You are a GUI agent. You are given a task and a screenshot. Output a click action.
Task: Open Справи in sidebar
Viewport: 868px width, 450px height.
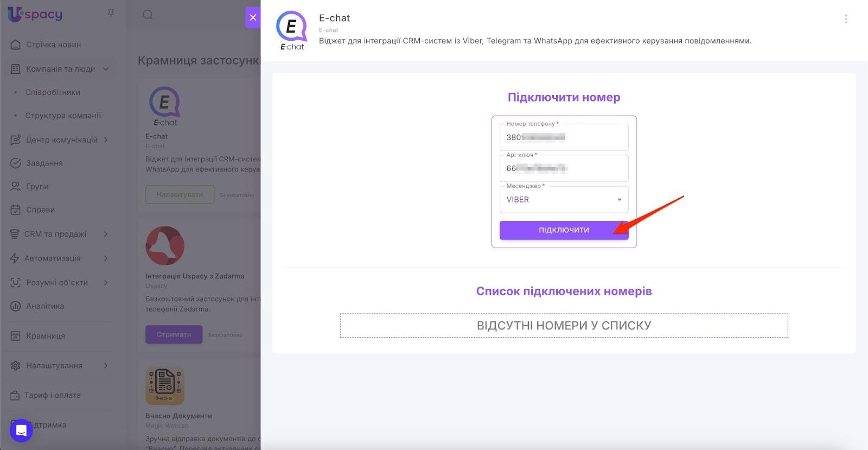pyautogui.click(x=40, y=210)
